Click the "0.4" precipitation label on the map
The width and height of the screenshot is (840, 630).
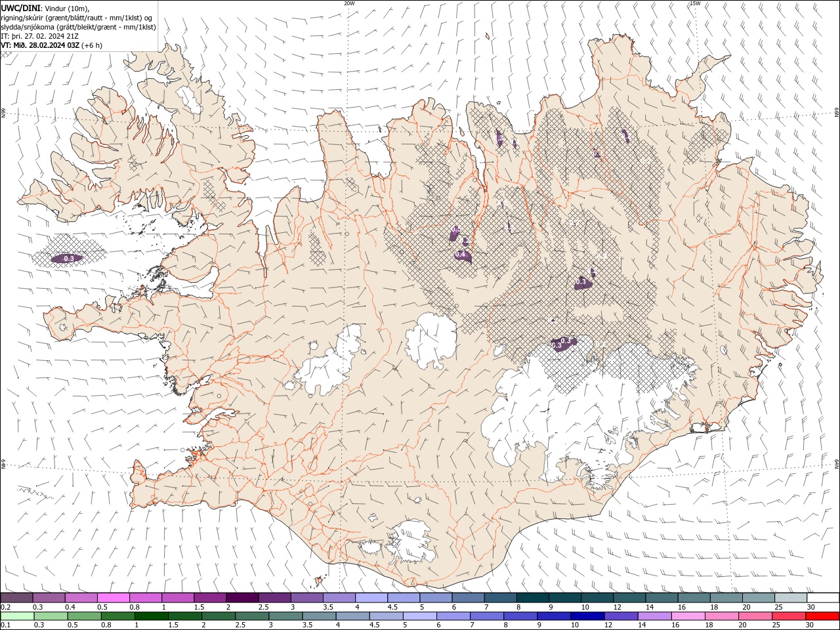pyautogui.click(x=460, y=255)
